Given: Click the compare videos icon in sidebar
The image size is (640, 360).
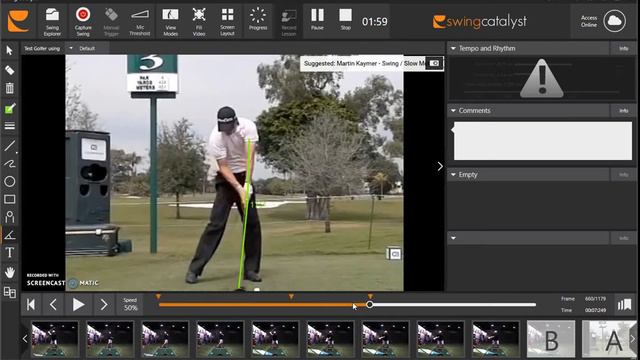Looking at the screenshot, I should tap(9, 292).
